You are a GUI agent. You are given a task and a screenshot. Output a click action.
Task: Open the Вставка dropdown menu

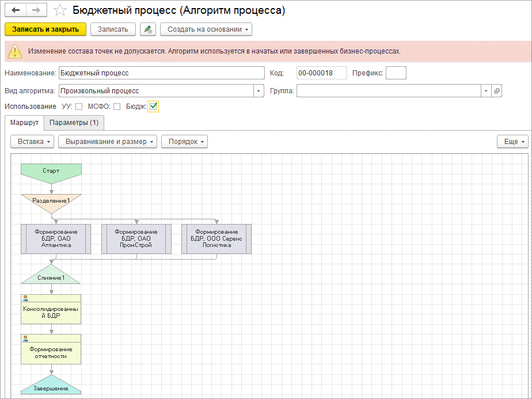click(x=32, y=142)
